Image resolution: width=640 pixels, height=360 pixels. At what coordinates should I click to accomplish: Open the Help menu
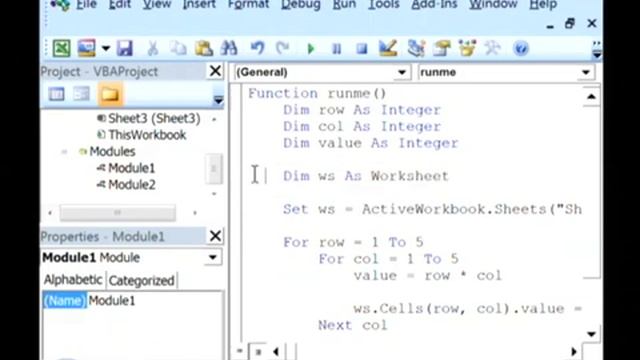pyautogui.click(x=543, y=4)
